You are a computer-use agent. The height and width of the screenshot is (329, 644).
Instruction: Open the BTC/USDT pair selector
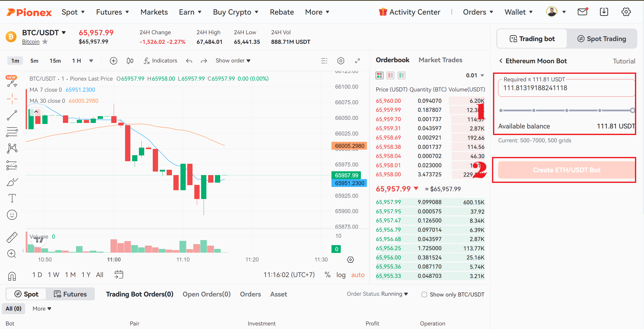(44, 33)
